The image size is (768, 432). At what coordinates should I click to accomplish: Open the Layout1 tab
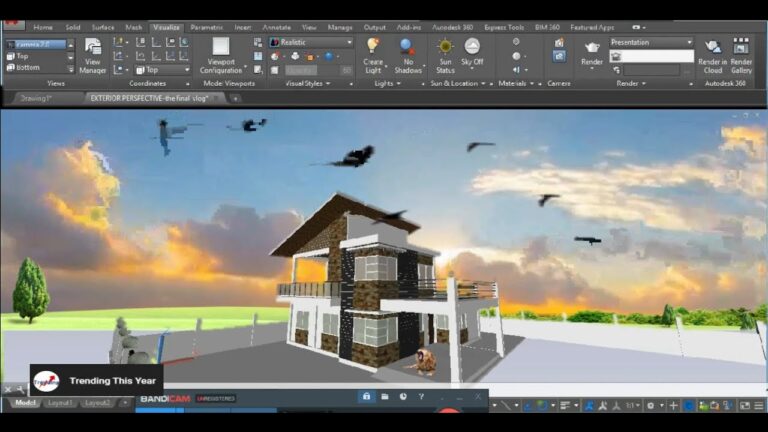[x=60, y=403]
